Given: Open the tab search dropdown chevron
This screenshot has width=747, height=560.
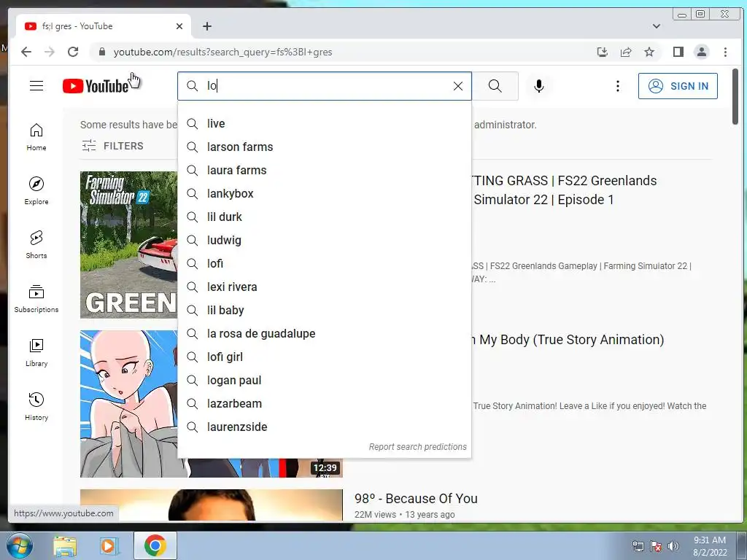Looking at the screenshot, I should pos(657,26).
